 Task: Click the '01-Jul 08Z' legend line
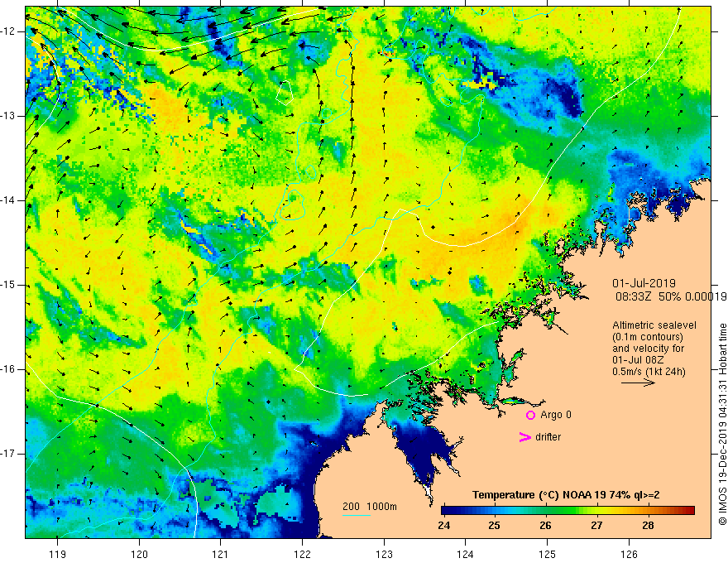point(638,359)
